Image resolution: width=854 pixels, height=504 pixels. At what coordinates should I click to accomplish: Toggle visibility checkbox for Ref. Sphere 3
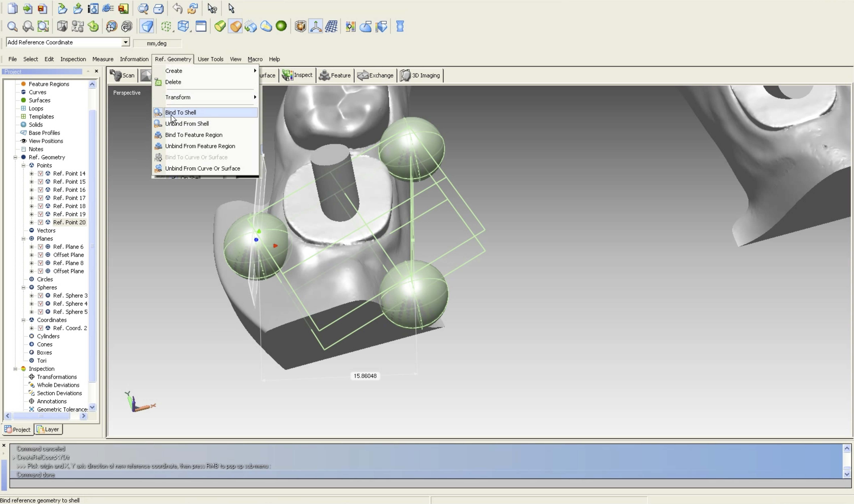click(41, 295)
